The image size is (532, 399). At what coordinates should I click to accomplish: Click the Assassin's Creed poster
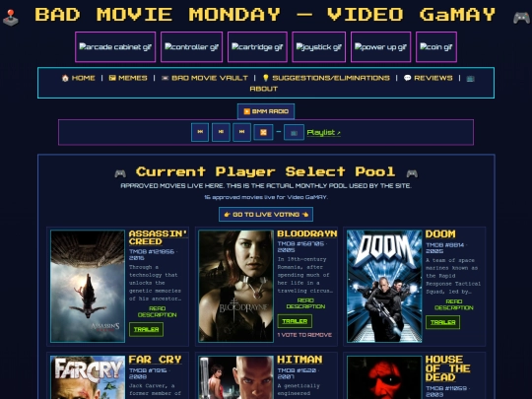[88, 286]
